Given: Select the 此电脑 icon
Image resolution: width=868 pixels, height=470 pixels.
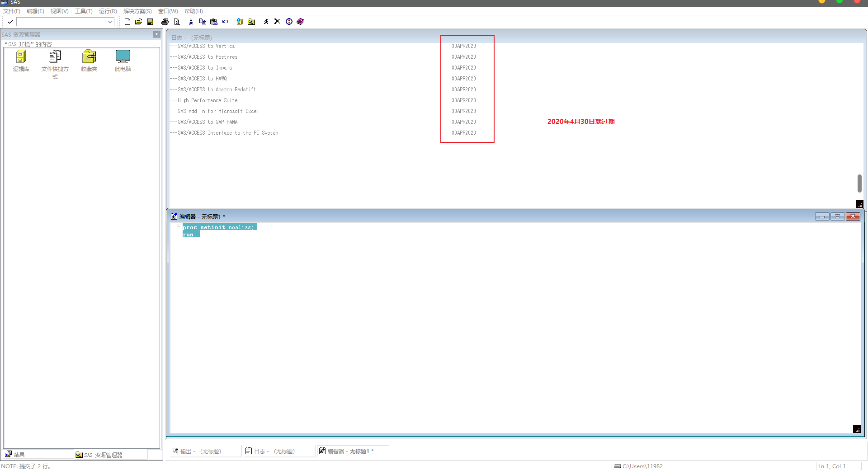Looking at the screenshot, I should (x=123, y=61).
